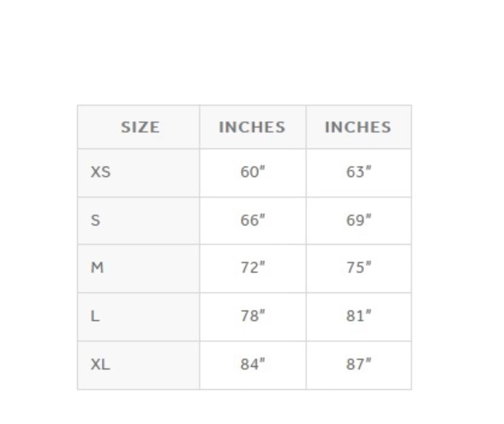Select the M size row label
The height and width of the screenshot is (424, 504).
click(97, 267)
